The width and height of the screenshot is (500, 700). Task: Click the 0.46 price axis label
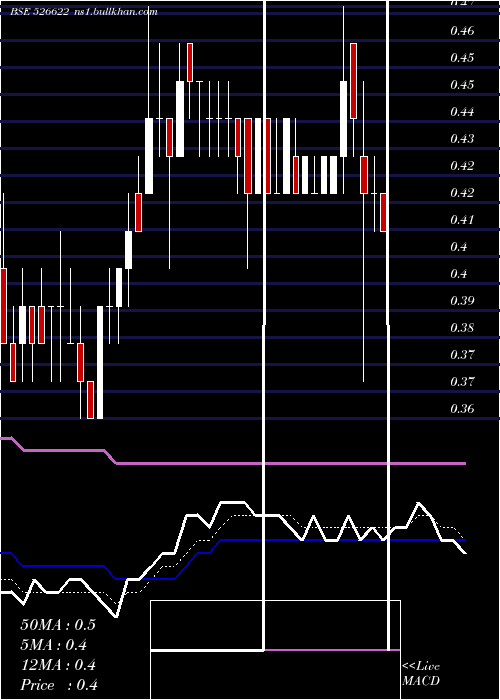pyautogui.click(x=462, y=31)
